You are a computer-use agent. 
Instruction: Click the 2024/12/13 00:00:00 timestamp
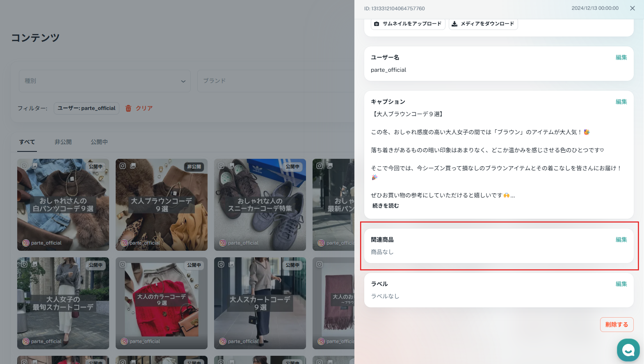coord(595,8)
